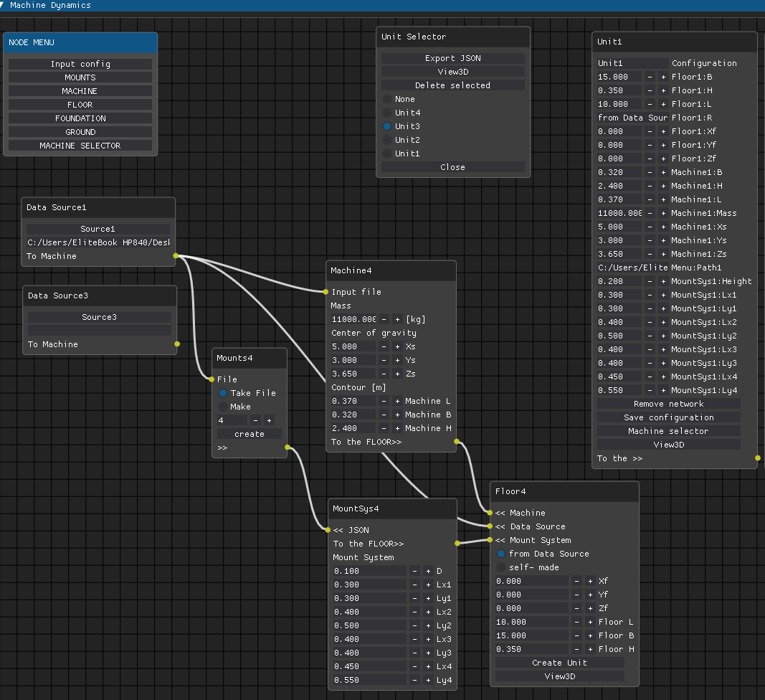Screen dimensions: 765x700
Task: Increase Machine H value in Machine4
Action: click(x=398, y=429)
